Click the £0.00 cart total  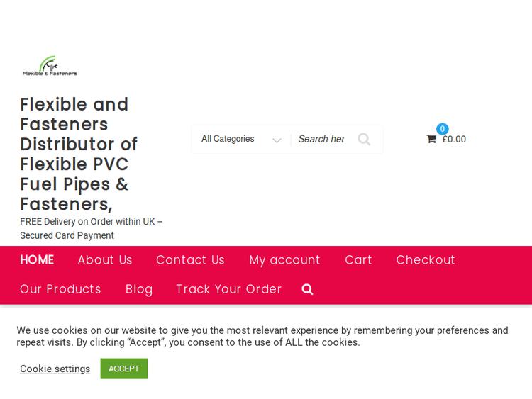click(x=454, y=140)
